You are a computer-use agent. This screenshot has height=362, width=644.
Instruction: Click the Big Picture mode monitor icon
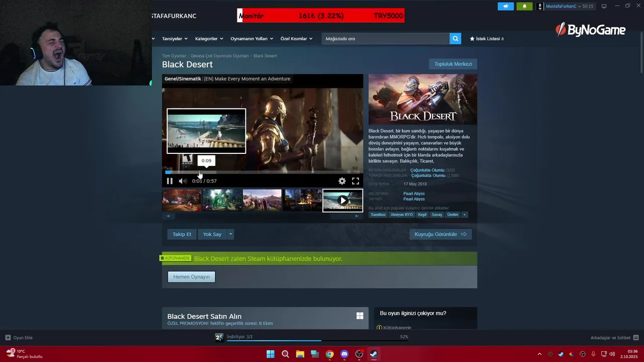click(x=604, y=7)
